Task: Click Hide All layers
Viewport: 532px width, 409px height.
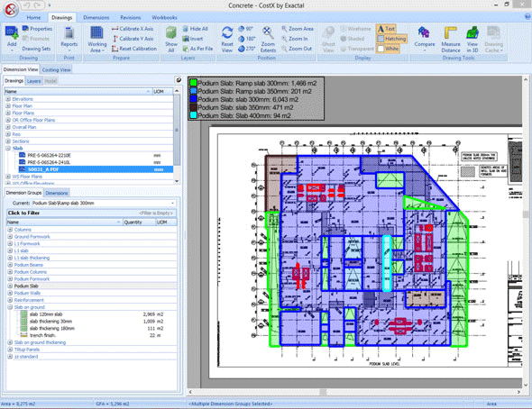Action: click(195, 29)
